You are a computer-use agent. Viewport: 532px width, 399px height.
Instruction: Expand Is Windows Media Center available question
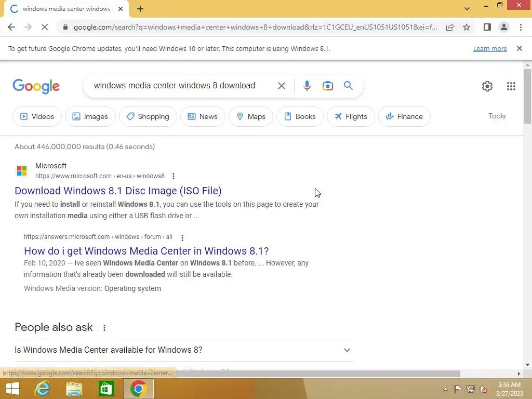point(183,350)
